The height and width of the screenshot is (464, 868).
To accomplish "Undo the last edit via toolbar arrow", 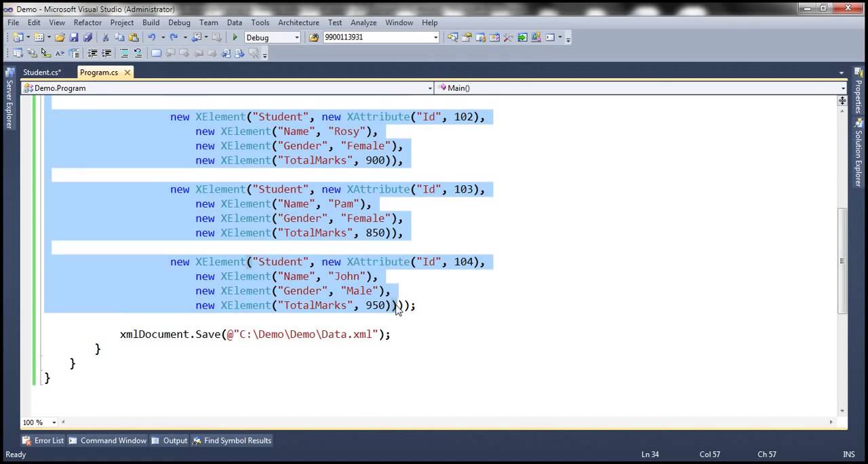I will click(x=152, y=37).
